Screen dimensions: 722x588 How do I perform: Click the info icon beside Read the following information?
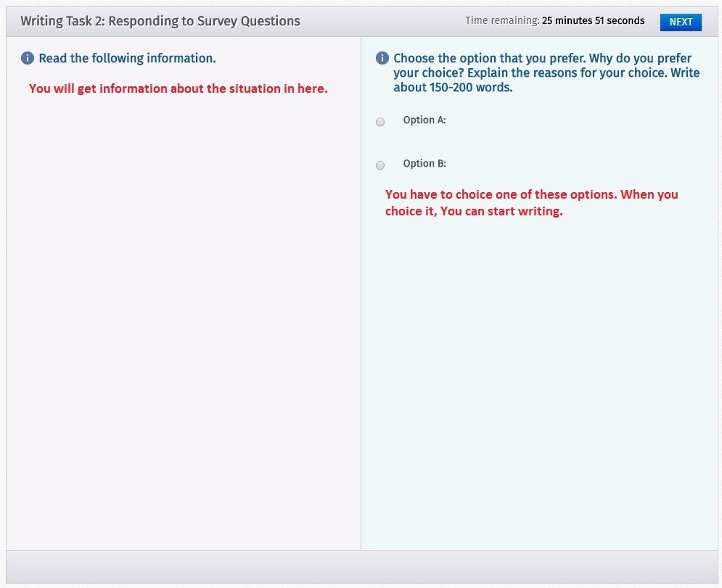(28, 58)
